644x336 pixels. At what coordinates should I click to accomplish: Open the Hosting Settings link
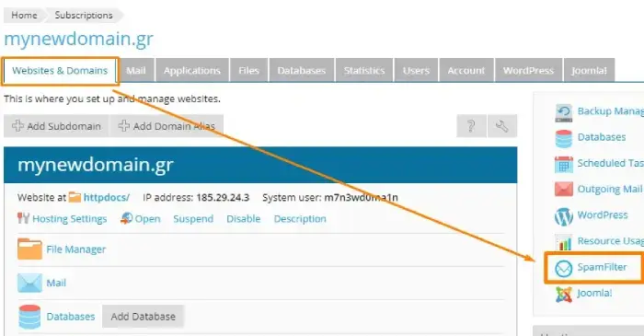tap(69, 219)
